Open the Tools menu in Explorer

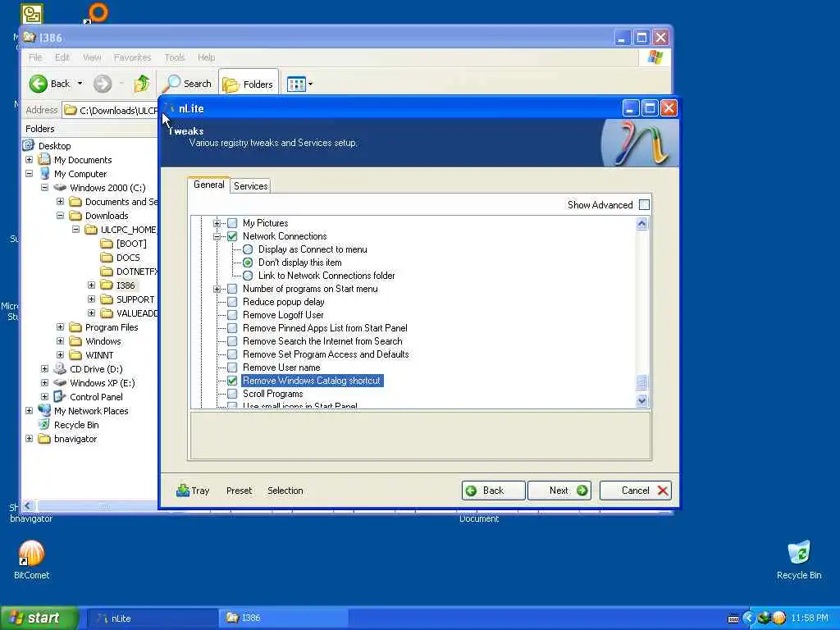coord(175,57)
